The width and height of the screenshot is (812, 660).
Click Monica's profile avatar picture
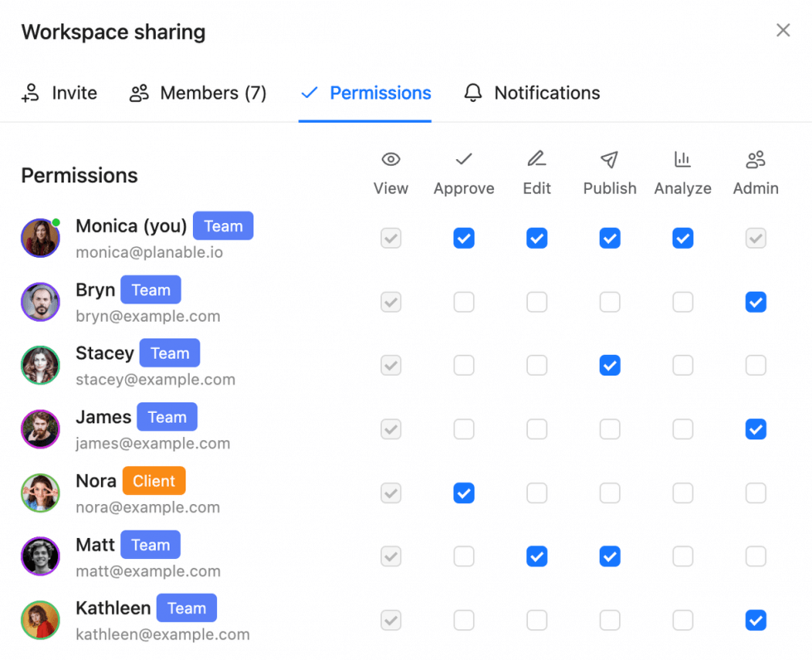(40, 238)
